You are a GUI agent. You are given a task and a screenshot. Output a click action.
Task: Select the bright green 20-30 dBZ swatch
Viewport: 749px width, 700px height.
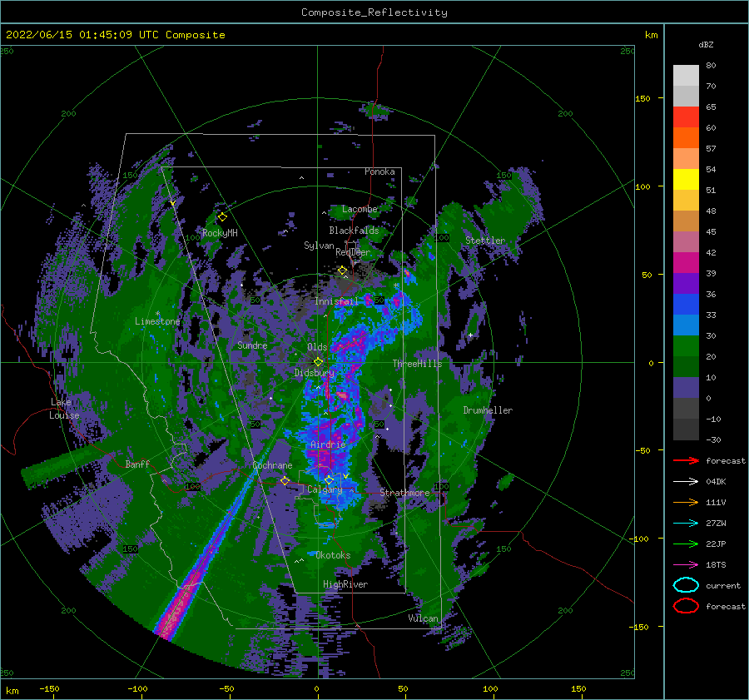pos(686,346)
